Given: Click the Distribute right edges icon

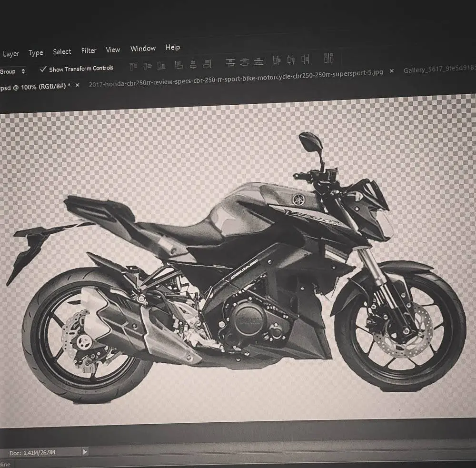Looking at the screenshot, I should 305,59.
